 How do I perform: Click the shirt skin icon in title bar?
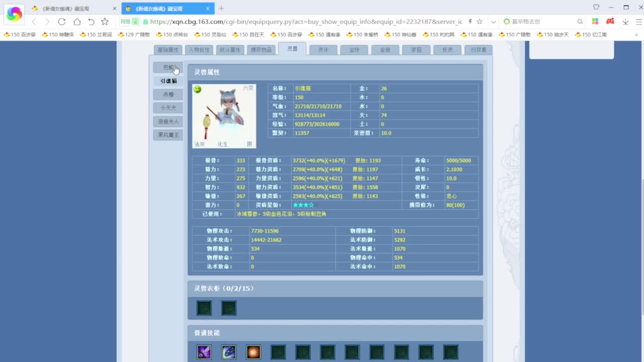596,7
